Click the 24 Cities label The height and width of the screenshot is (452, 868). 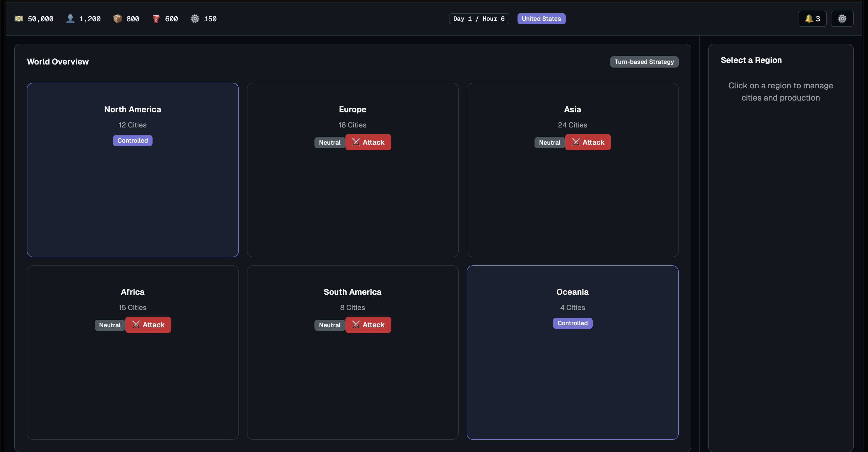click(573, 125)
